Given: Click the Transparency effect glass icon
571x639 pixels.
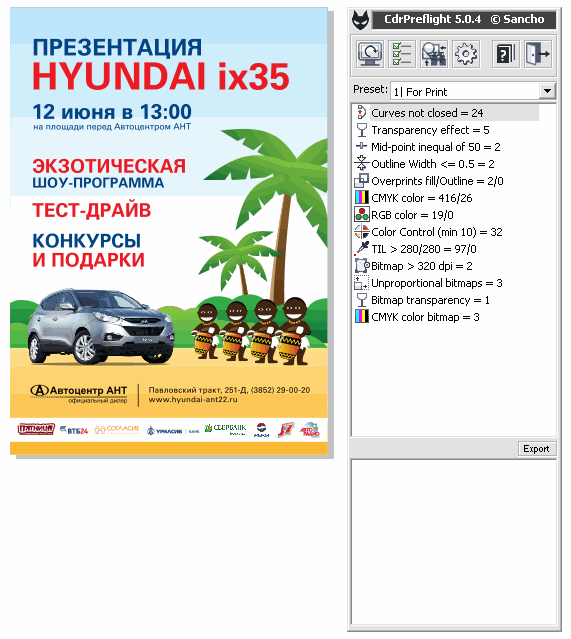Looking at the screenshot, I should pyautogui.click(x=361, y=130).
